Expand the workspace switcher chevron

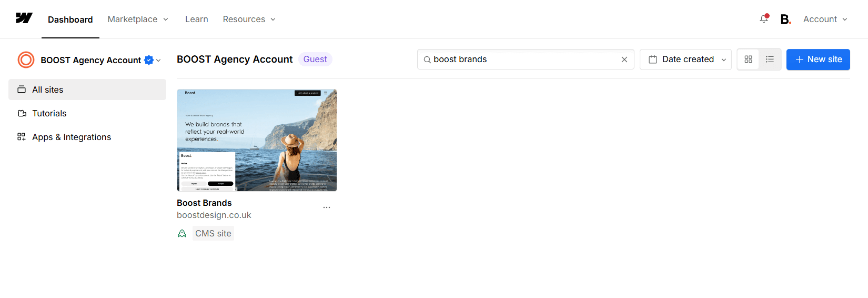pos(158,61)
